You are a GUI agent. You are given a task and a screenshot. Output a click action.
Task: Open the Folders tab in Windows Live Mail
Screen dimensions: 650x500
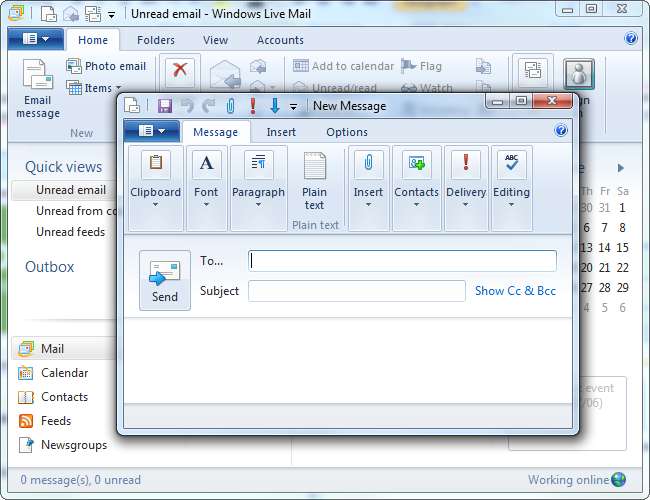(156, 40)
